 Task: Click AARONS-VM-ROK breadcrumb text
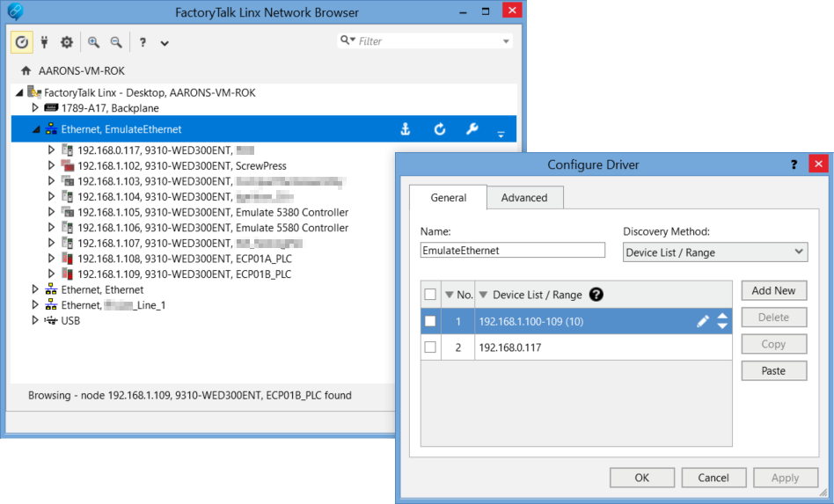point(82,70)
